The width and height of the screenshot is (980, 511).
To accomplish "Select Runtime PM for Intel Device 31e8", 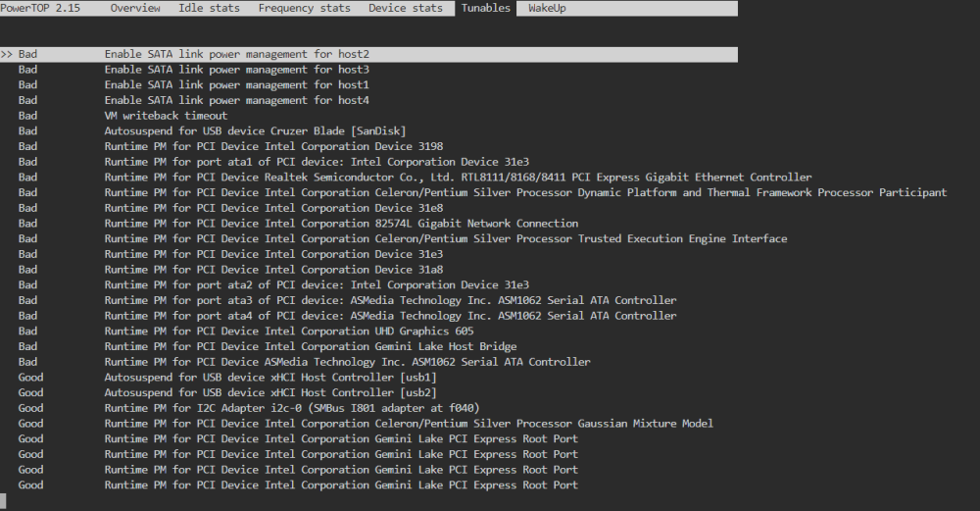I will point(230,208).
